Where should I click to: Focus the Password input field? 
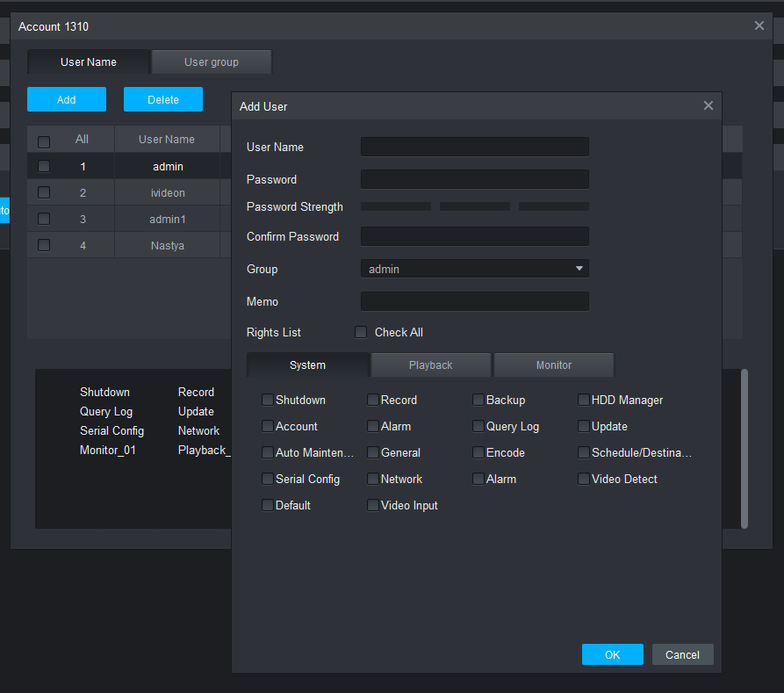pyautogui.click(x=474, y=179)
